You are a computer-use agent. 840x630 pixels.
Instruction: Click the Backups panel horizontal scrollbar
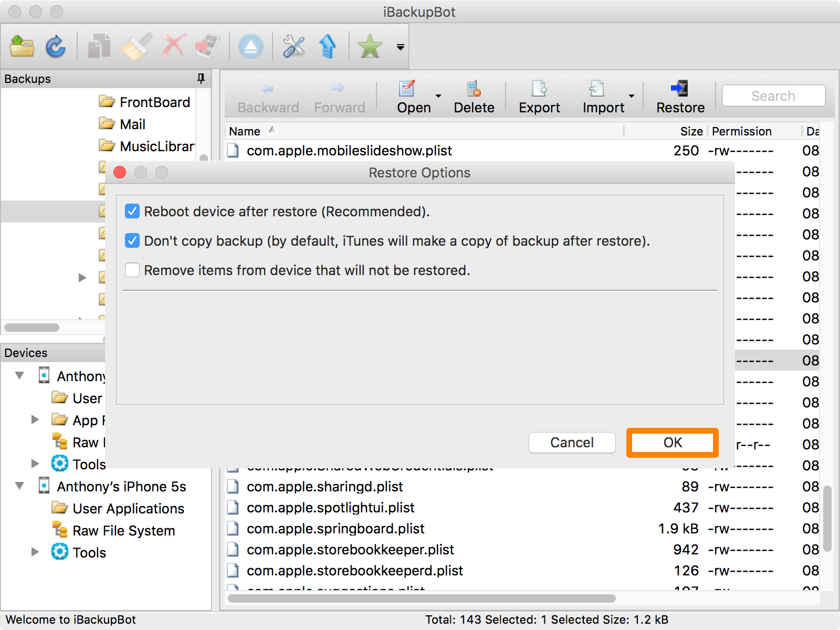pyautogui.click(x=31, y=328)
